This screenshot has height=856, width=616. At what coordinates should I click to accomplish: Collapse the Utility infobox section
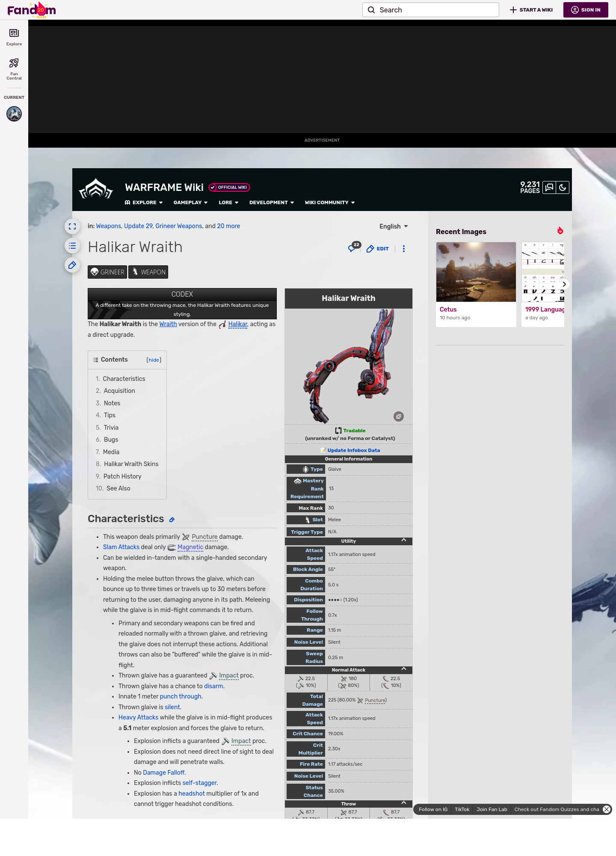[x=404, y=540]
